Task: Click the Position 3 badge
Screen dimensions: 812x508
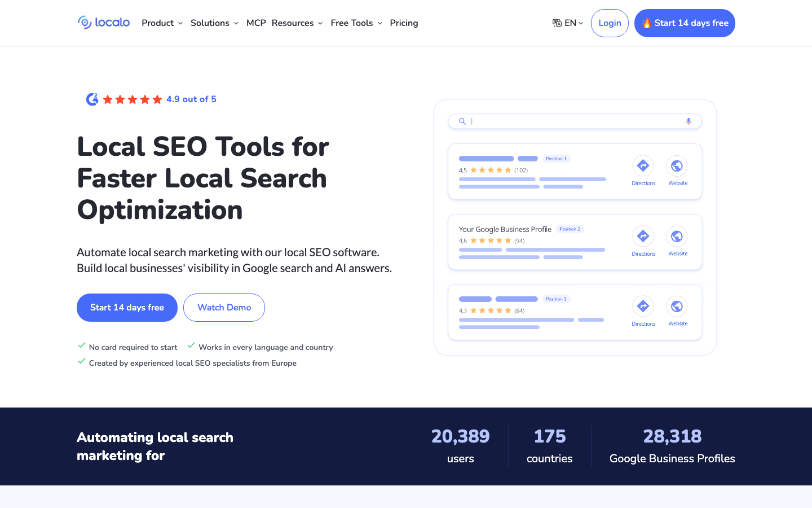Action: coord(556,299)
